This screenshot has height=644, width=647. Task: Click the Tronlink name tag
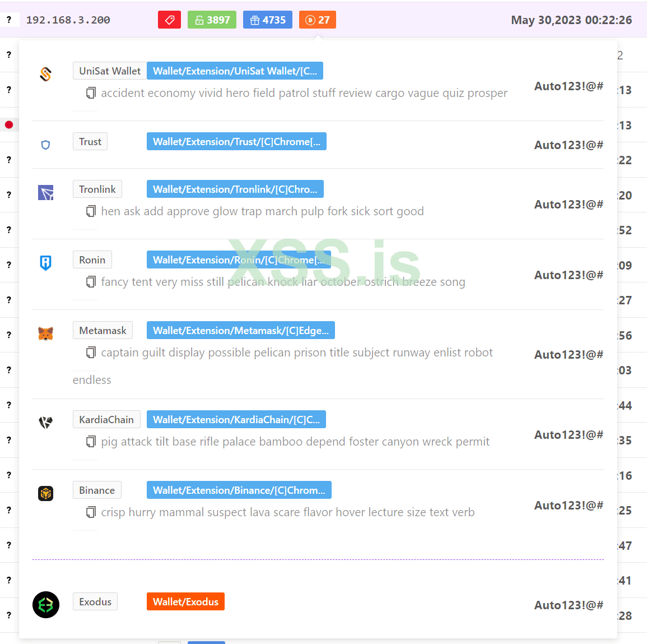pos(97,189)
